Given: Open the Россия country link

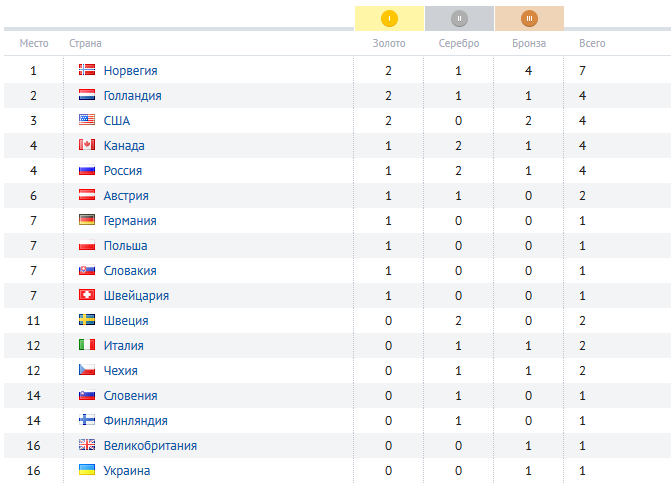Looking at the screenshot, I should (x=123, y=171).
